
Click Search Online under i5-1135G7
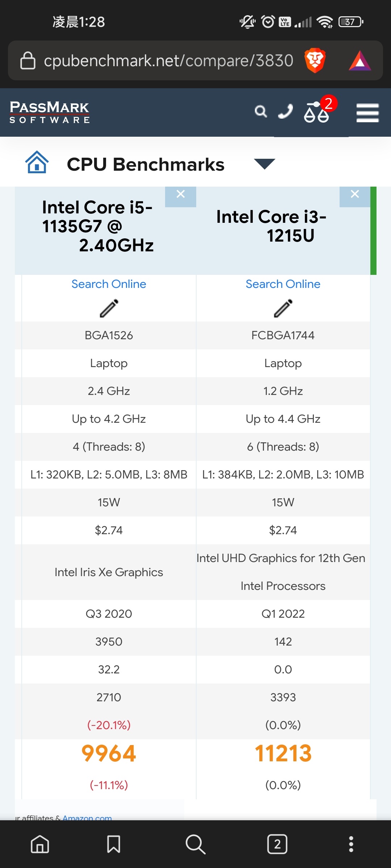tap(109, 284)
